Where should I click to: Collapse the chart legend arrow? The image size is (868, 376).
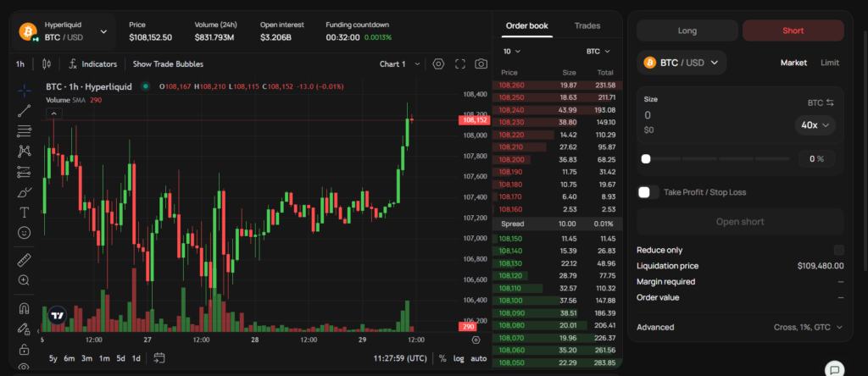(53, 114)
